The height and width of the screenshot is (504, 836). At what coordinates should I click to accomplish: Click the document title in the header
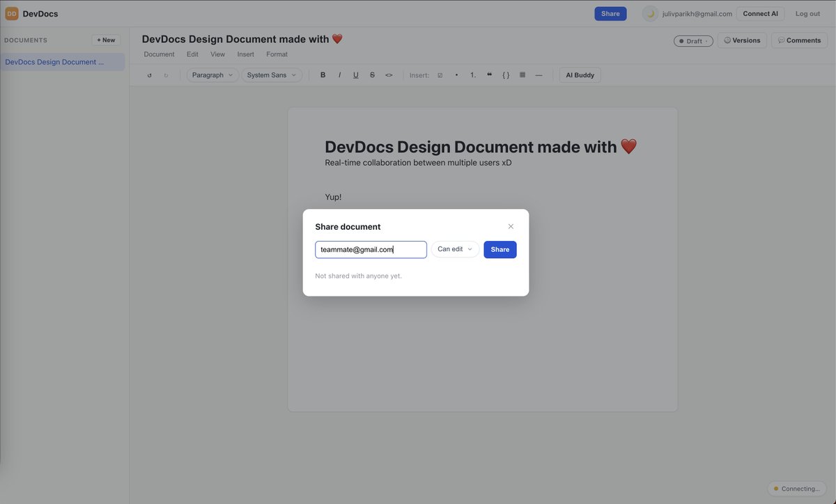coord(242,39)
